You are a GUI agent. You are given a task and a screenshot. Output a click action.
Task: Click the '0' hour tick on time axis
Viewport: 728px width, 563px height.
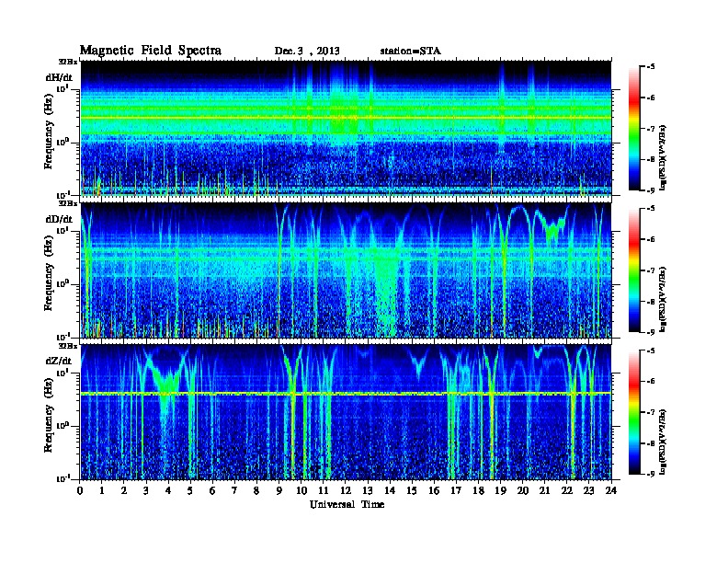pyautogui.click(x=80, y=491)
